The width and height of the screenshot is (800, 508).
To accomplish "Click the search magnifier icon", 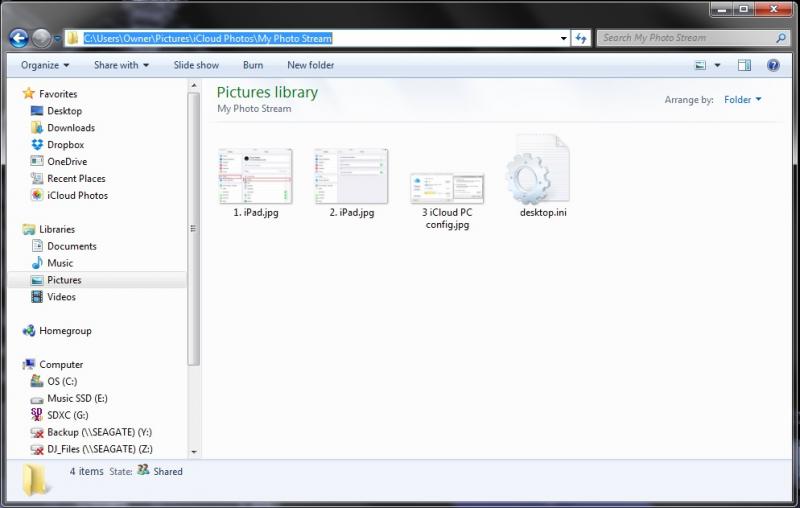I will 780,38.
